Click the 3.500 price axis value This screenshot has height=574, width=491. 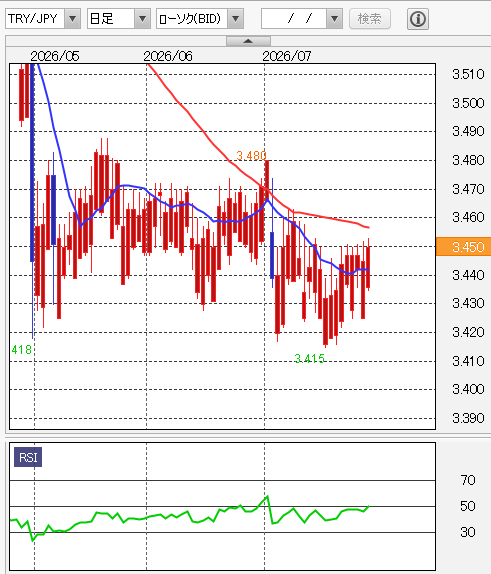point(468,103)
